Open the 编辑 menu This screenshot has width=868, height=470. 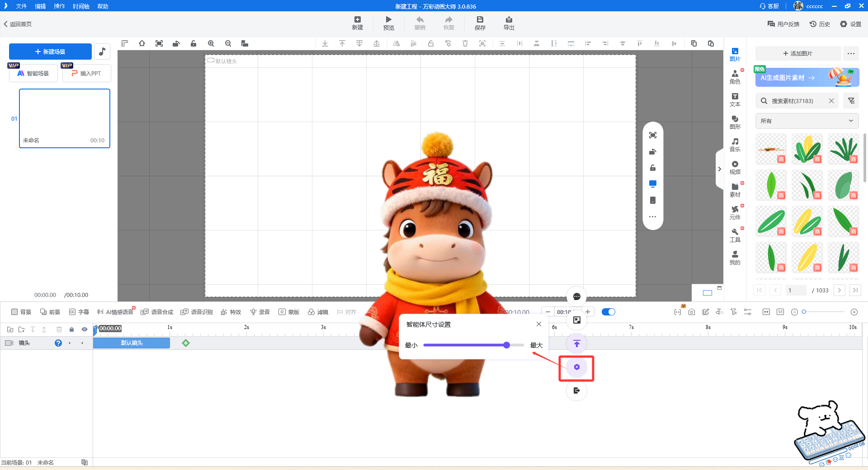[x=40, y=6]
